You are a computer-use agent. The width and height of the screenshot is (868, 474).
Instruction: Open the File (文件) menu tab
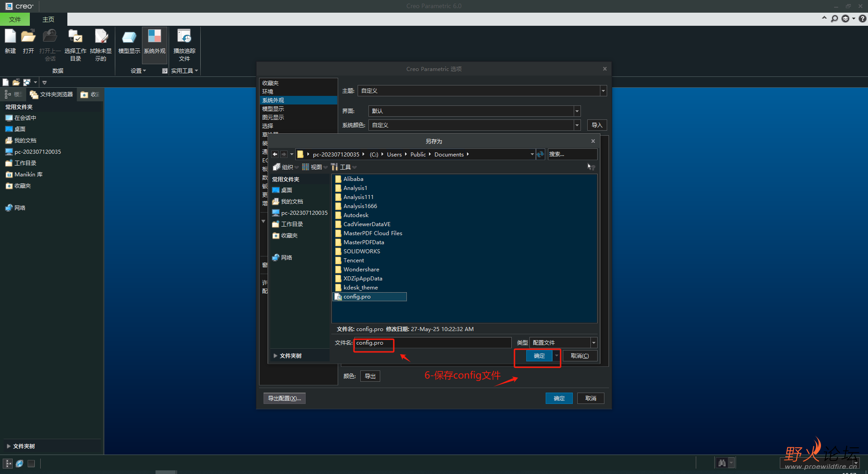(15, 19)
